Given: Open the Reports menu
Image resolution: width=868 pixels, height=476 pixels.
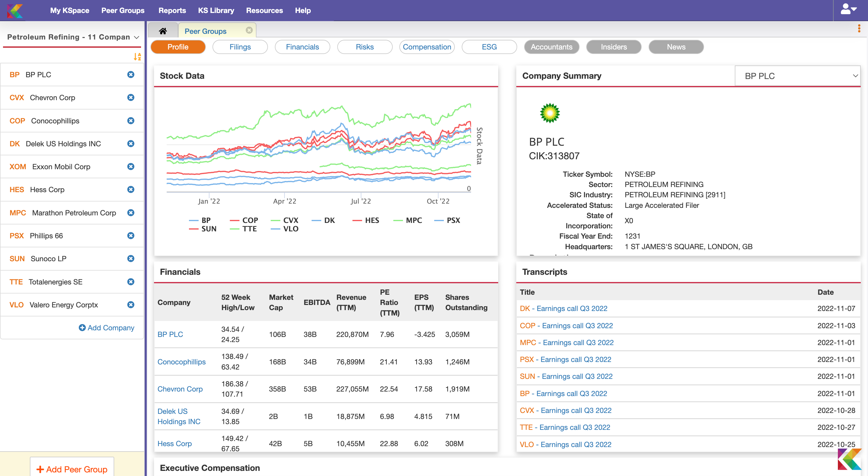Looking at the screenshot, I should pos(172,11).
